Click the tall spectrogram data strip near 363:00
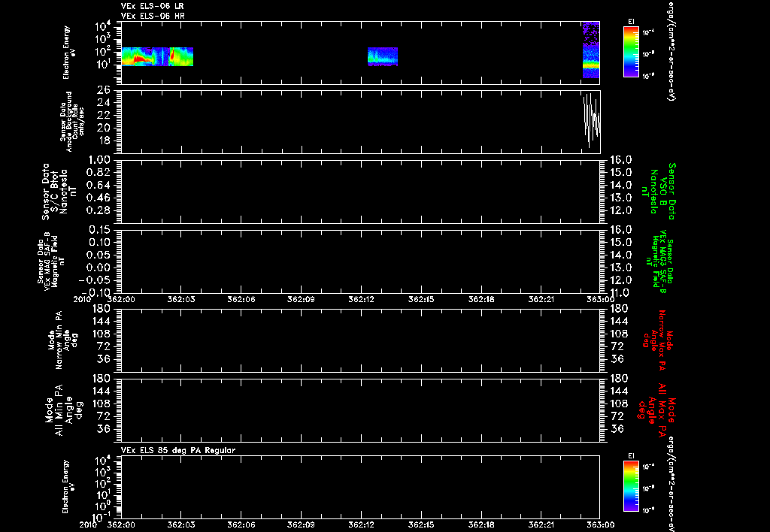 click(591, 50)
